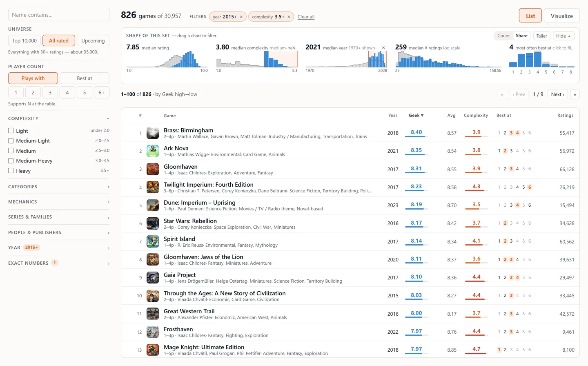Expand the Exact Numbers section
588x366 pixels.
59,263
